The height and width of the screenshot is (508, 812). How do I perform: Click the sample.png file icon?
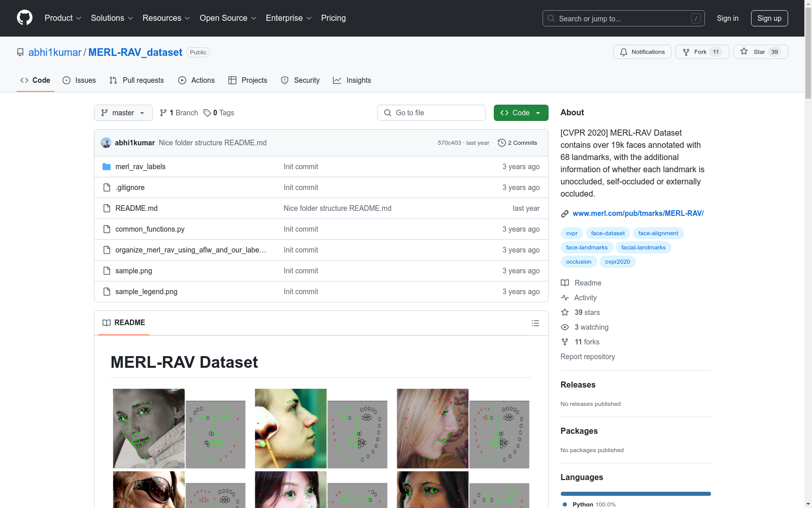pyautogui.click(x=107, y=271)
